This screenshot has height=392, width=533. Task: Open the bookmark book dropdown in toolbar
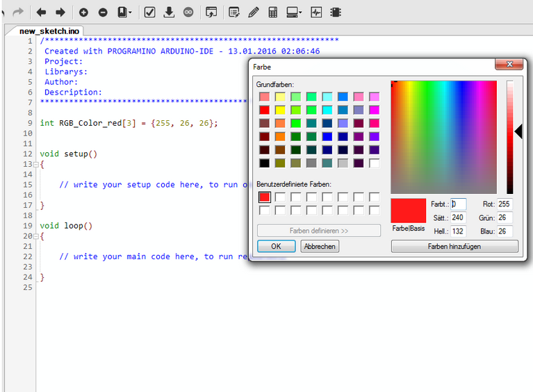124,13
